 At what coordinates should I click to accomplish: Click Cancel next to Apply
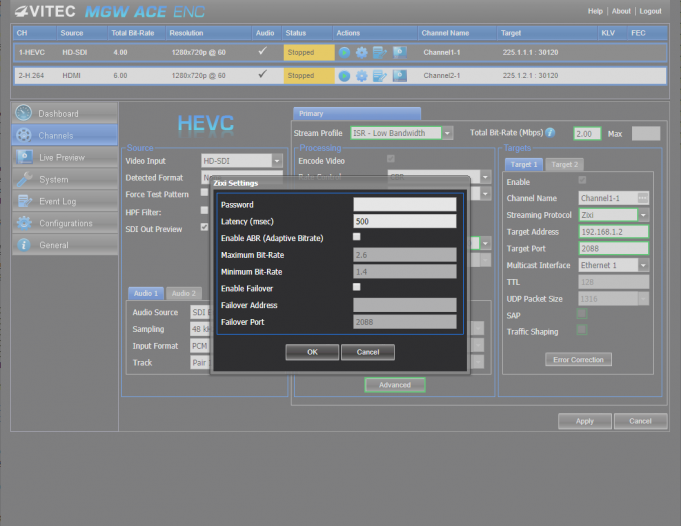pyautogui.click(x=640, y=421)
